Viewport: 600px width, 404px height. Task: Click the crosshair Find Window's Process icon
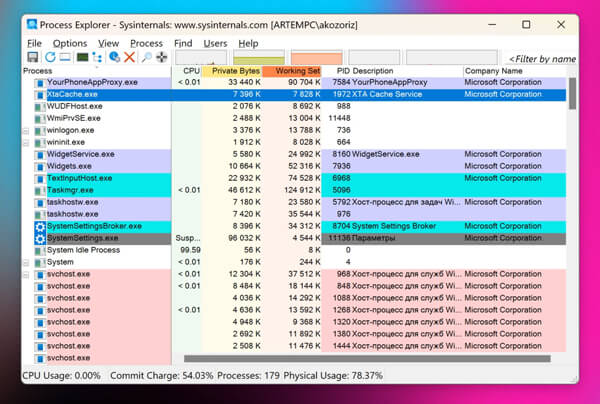coord(161,58)
